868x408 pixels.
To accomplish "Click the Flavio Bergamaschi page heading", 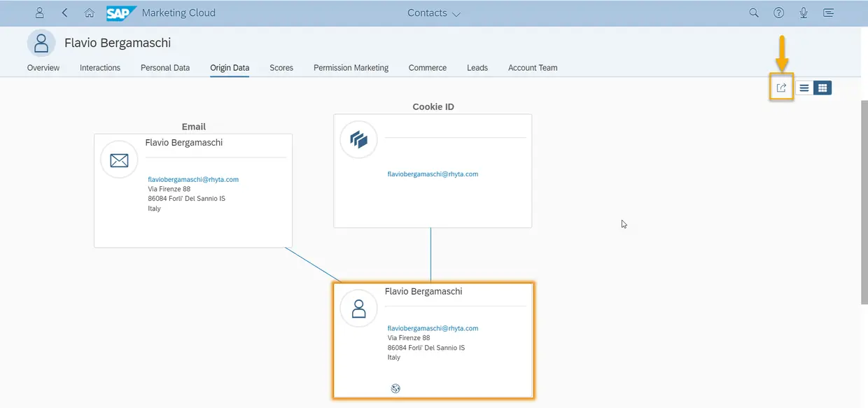I will (x=118, y=43).
